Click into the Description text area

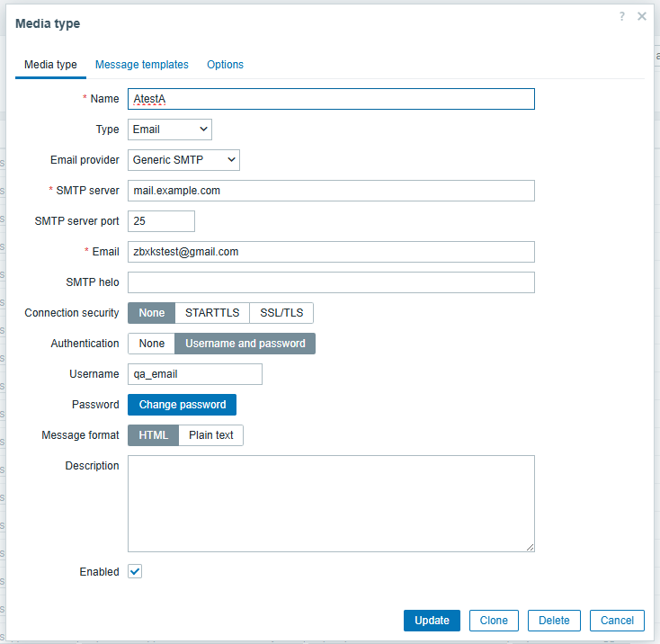point(331,504)
